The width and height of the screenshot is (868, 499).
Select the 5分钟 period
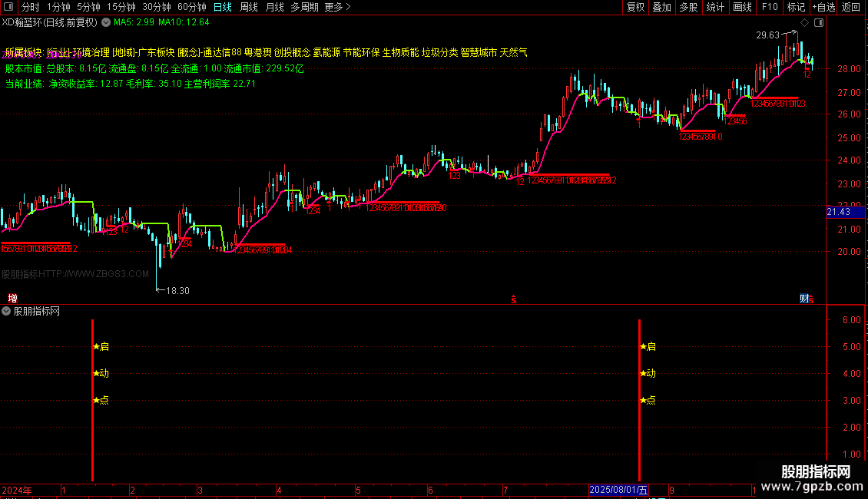point(88,7)
